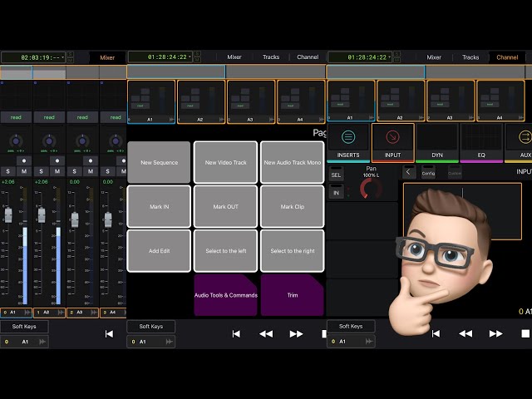Viewport: 532px width, 399px height.
Task: Solo track A4 in mixer view
Action: [107, 171]
